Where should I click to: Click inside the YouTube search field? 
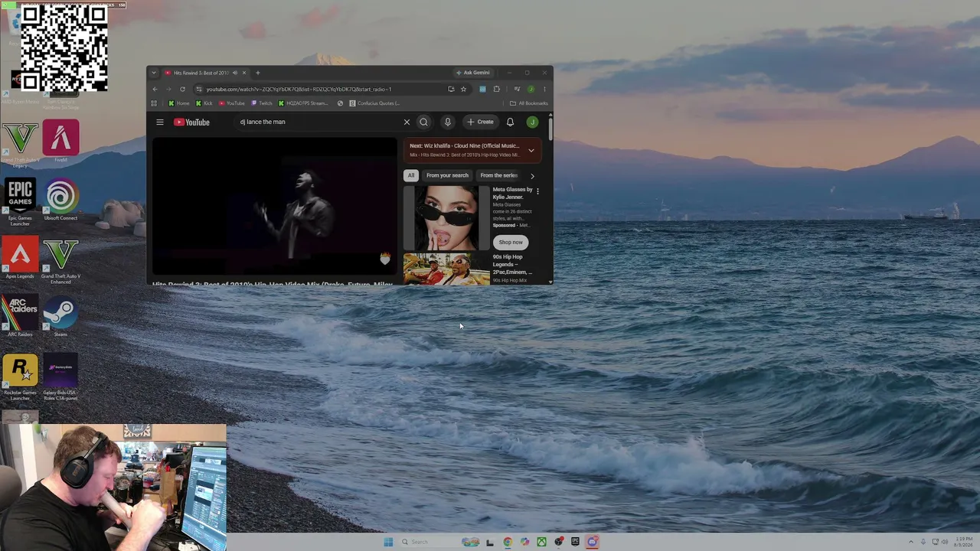[318, 122]
